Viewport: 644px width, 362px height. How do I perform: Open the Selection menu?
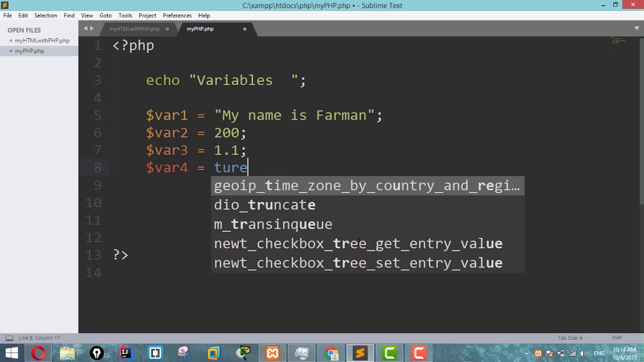[45, 15]
